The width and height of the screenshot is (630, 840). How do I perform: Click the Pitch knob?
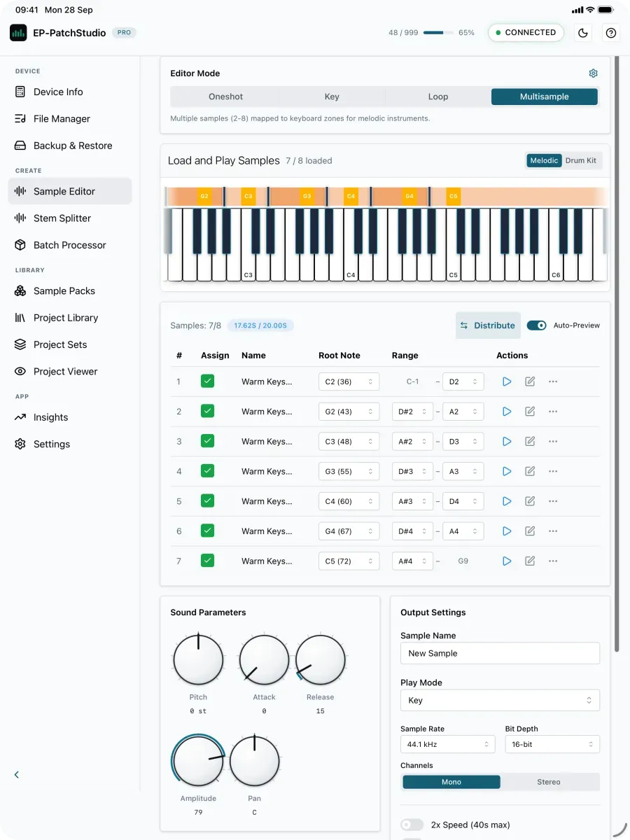(x=198, y=659)
